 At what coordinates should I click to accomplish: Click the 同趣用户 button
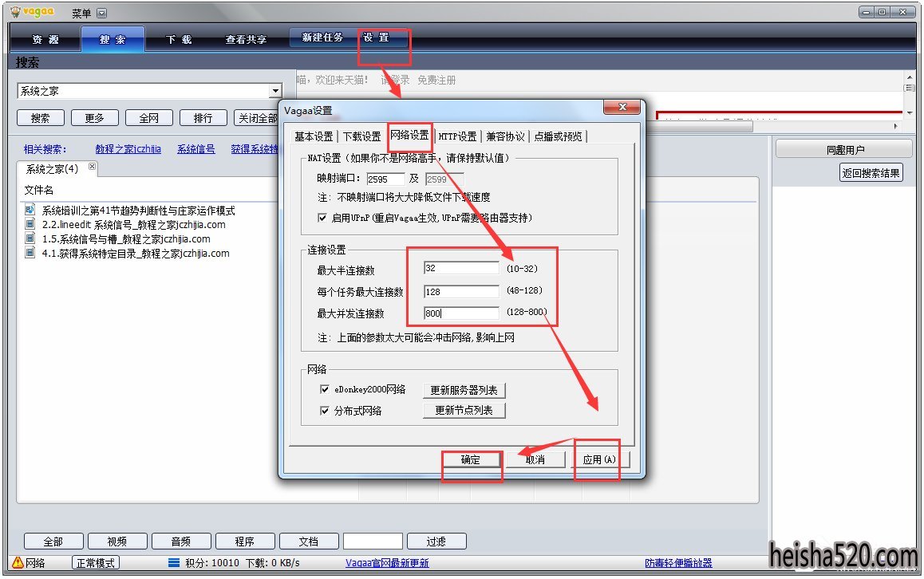pyautogui.click(x=844, y=150)
